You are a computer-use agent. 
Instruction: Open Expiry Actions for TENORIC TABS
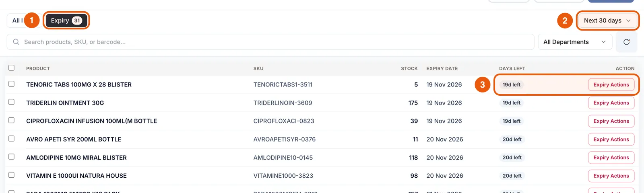611,85
